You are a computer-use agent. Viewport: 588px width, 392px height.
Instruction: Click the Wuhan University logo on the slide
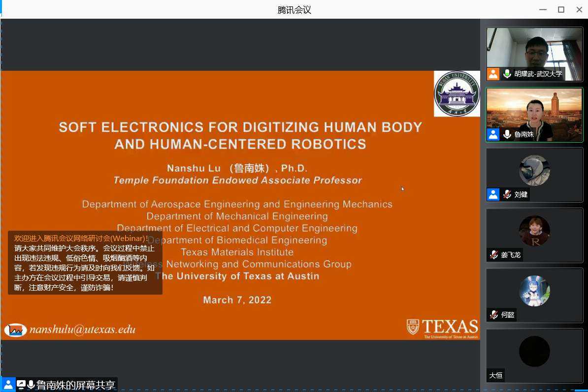tap(457, 93)
